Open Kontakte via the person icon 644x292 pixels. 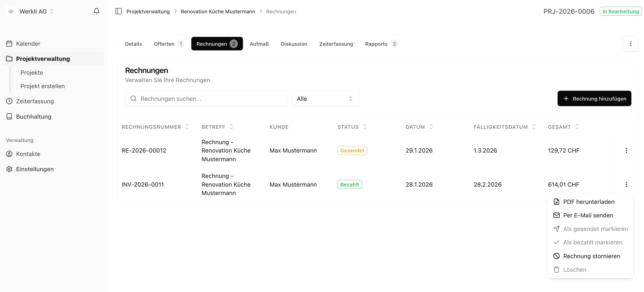tap(9, 154)
